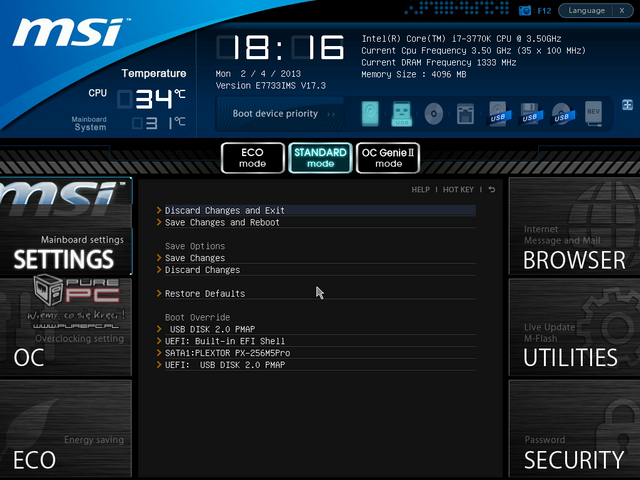Click the back arrow next to HOT KEY
Viewport: 640px width, 480px height.
(x=492, y=189)
